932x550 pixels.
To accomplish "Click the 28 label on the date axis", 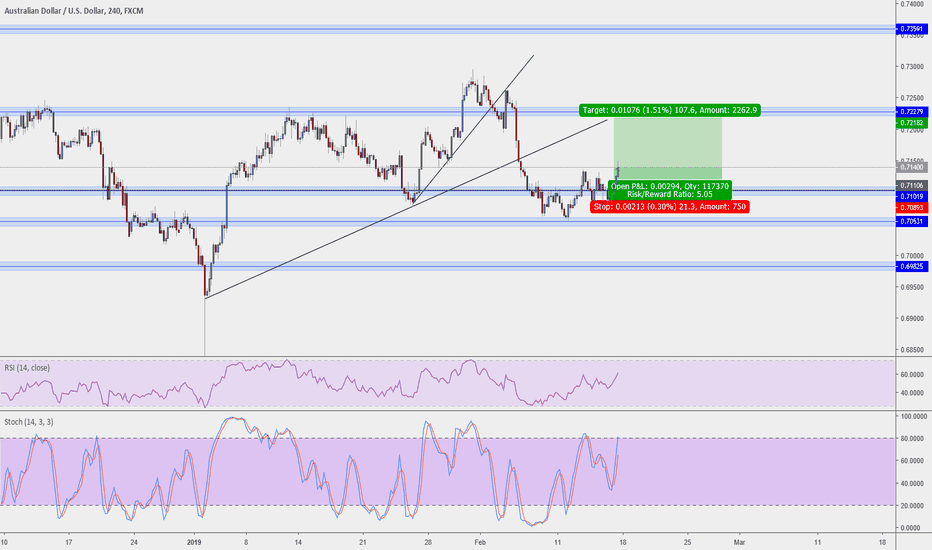I will 428,542.
